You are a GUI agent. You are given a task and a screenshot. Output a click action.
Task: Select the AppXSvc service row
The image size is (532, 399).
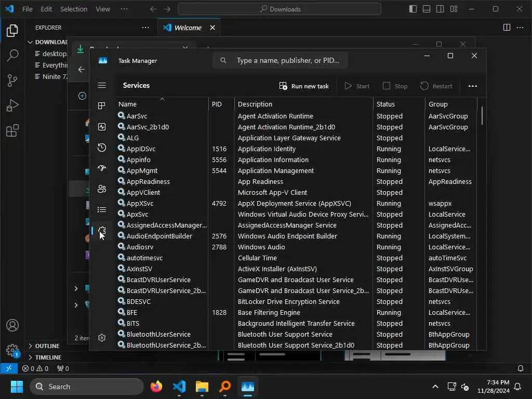pos(296,203)
